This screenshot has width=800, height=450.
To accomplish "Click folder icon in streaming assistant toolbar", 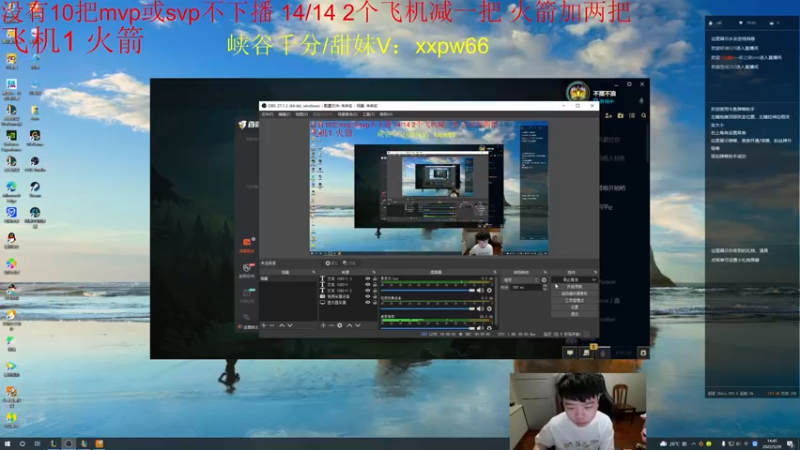I will [620, 116].
